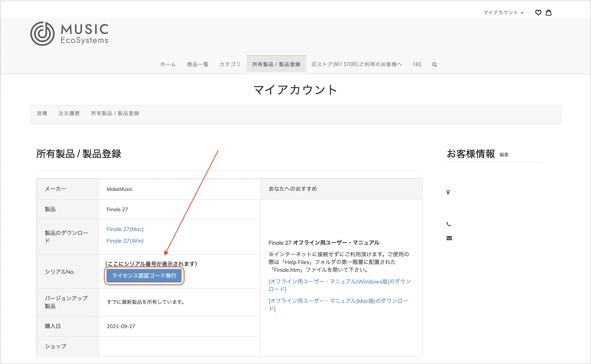The image size is (591, 364).
Task: Click the ショップ row label
Action: 56,346
